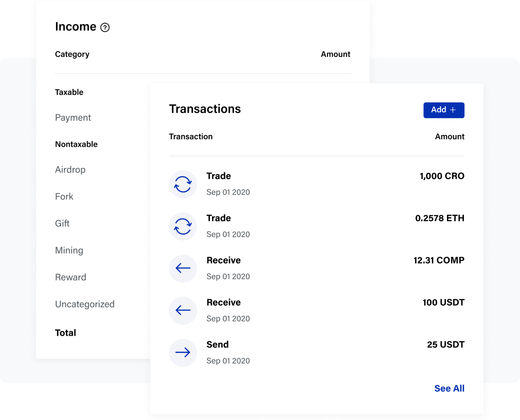Click the Income help question mark icon
Viewport: 520px width, 420px height.
(105, 27)
